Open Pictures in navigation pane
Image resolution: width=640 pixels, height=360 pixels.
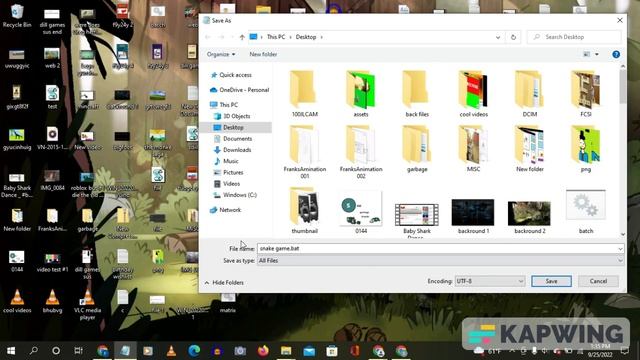(233, 173)
